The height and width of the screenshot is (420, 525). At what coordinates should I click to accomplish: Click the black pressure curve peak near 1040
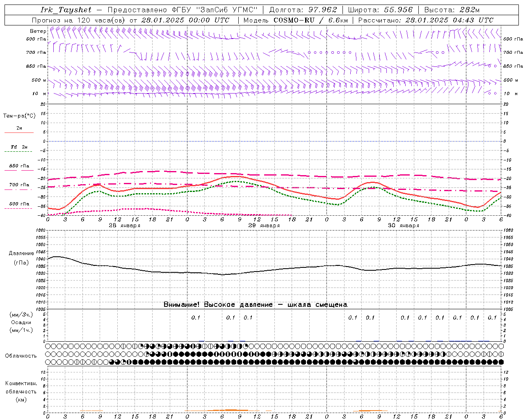57,257
